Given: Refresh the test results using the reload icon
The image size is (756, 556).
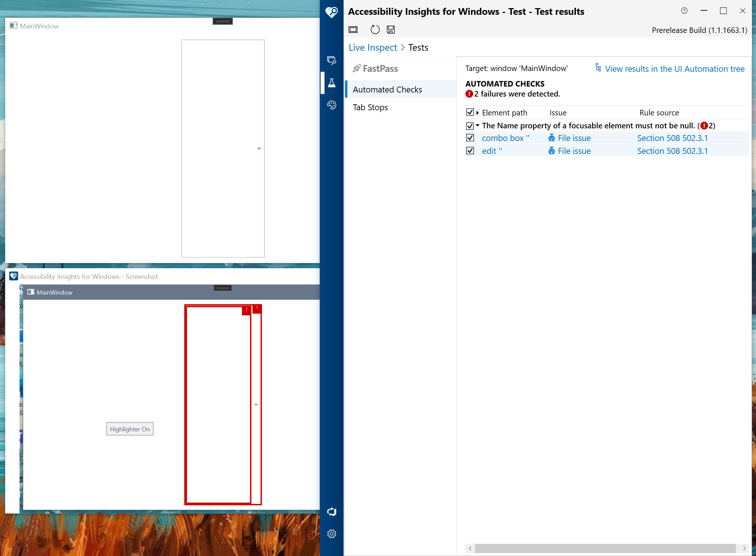Looking at the screenshot, I should click(x=374, y=30).
